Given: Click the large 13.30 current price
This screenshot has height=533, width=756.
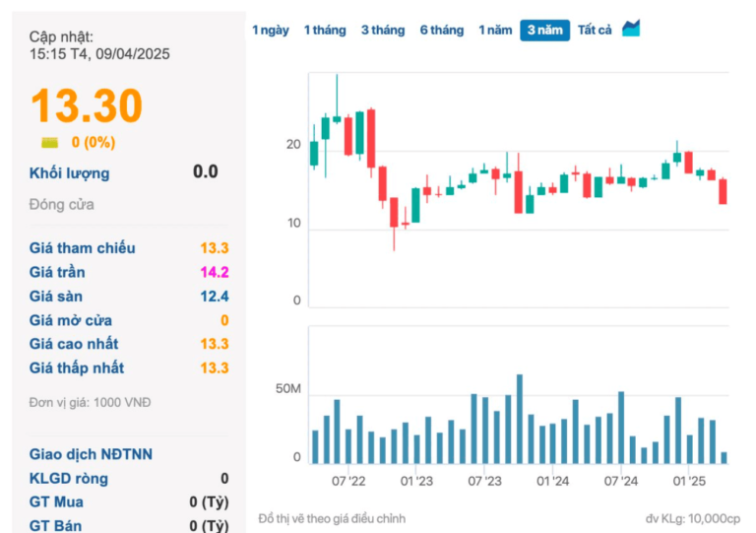Looking at the screenshot, I should coord(87,106).
